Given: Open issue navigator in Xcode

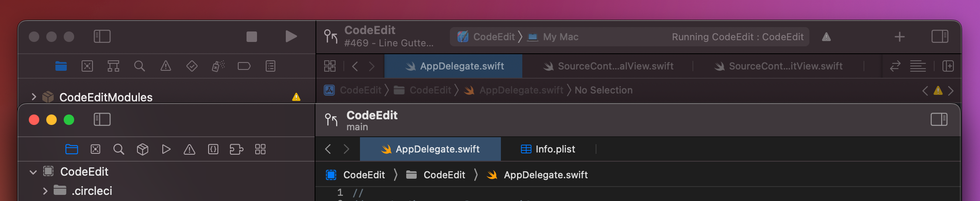Looking at the screenshot, I should pyautogui.click(x=166, y=66).
